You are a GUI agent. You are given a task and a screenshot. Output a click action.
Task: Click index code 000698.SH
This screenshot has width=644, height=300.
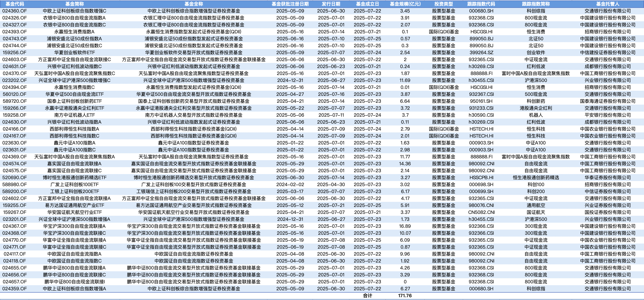point(481,184)
